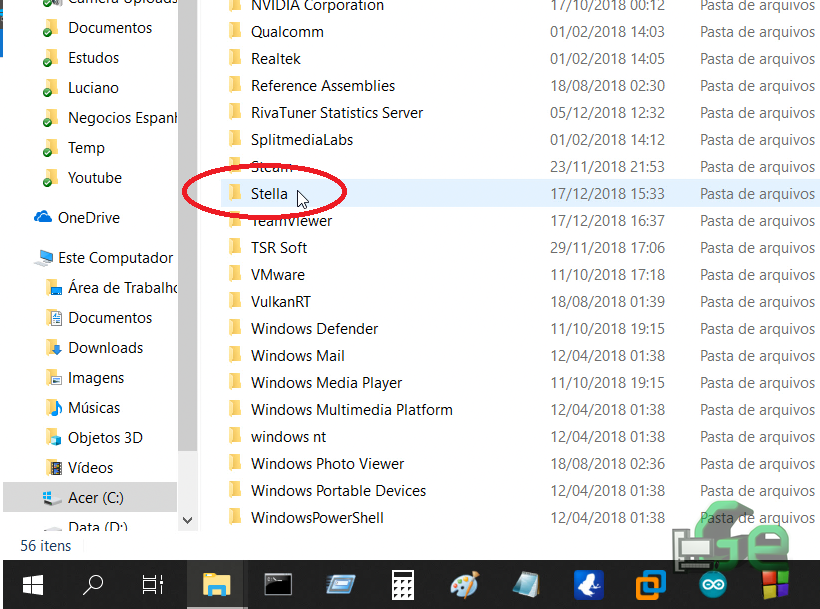Click the Vídeos filmstrip icon

(x=54, y=468)
